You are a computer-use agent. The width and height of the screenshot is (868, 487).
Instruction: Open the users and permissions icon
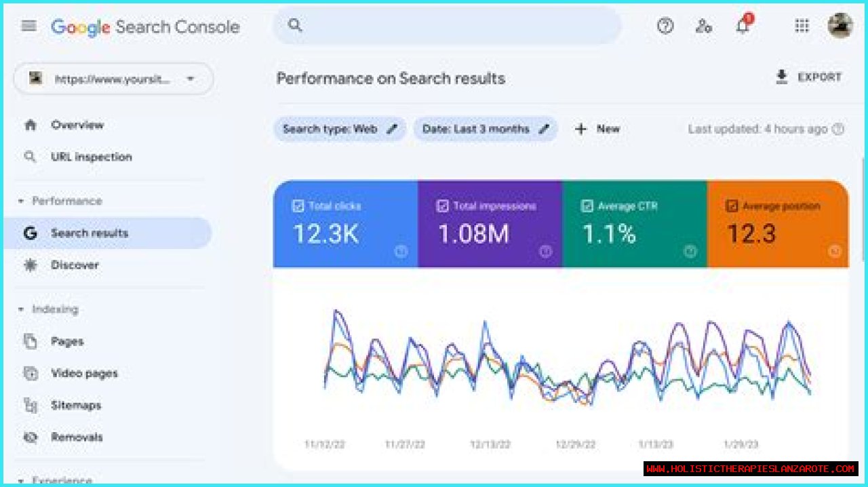pyautogui.click(x=704, y=26)
